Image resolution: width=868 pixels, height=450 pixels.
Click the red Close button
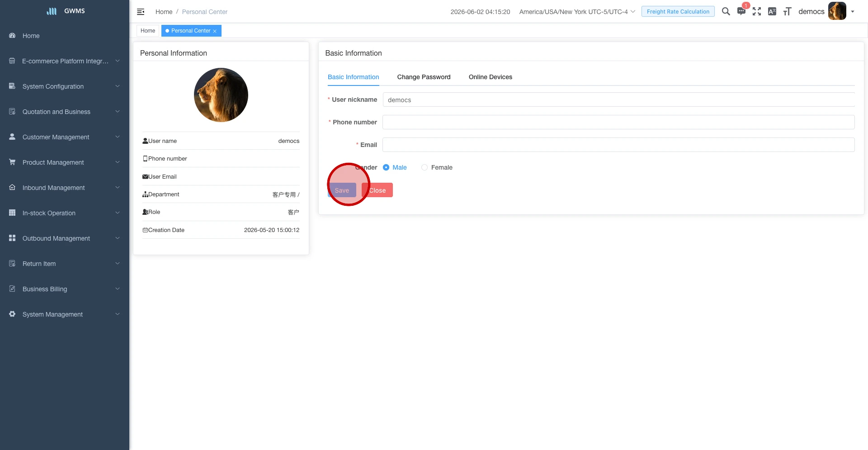(x=377, y=190)
